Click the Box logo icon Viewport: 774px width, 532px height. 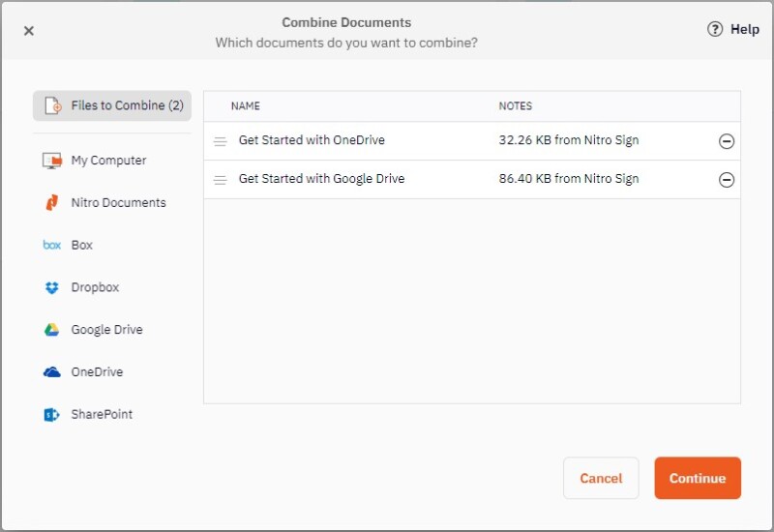[x=52, y=246]
